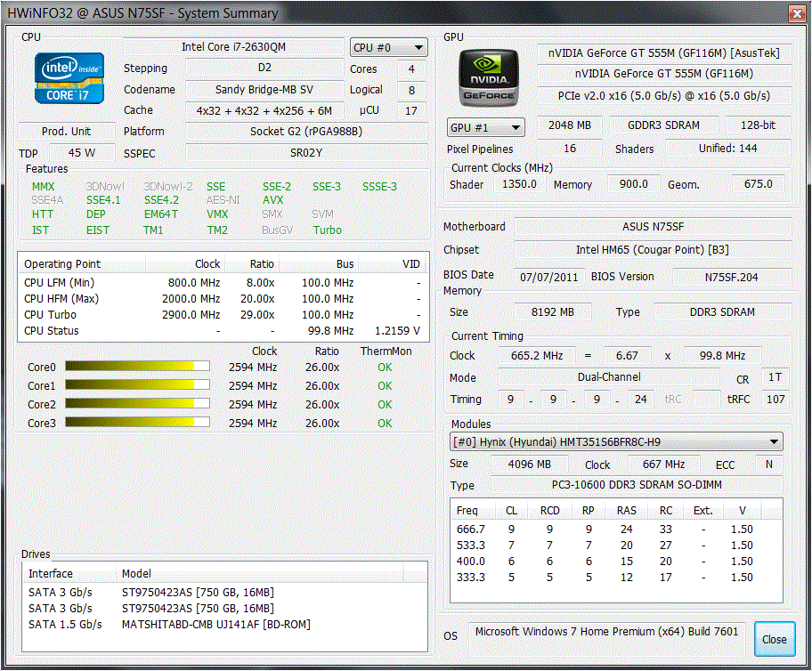Click the Core3 usage bar
812x671 pixels.
137,423
